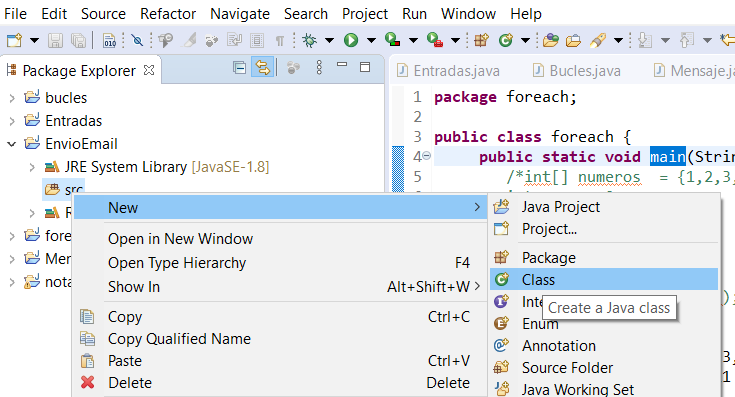Click the Search flashlight toolbar icon
Image resolution: width=735 pixels, height=397 pixels.
[x=598, y=40]
